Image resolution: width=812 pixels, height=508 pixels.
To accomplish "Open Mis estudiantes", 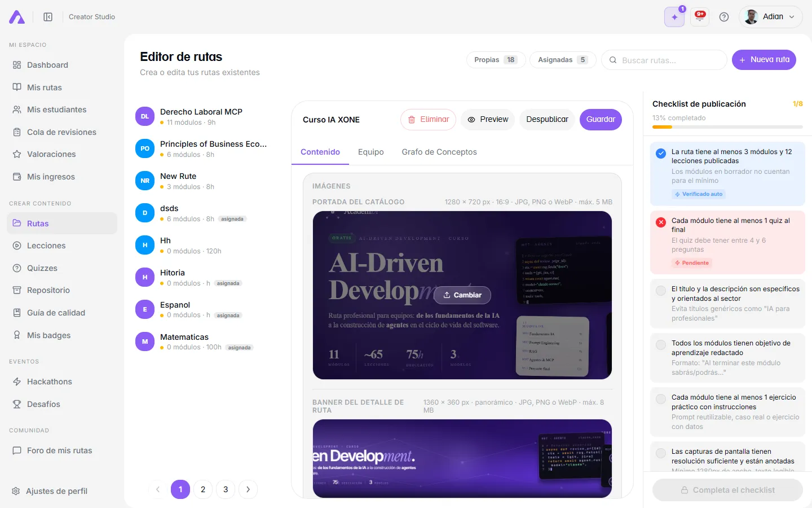I will (62, 110).
